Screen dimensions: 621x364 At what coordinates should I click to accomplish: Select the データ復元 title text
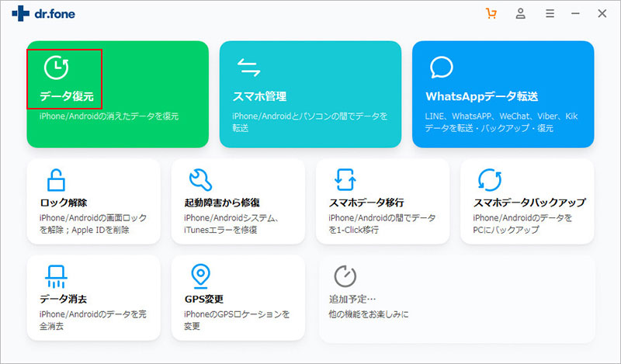coord(66,96)
